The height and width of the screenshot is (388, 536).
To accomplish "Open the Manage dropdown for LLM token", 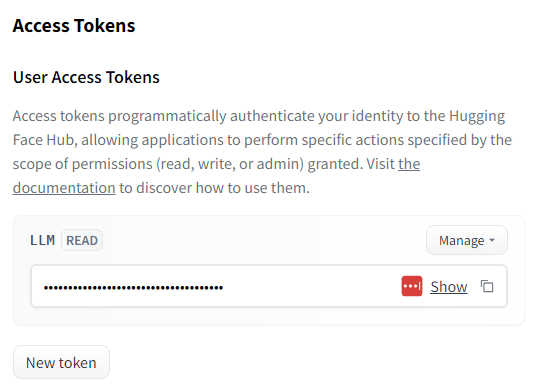I will (467, 240).
